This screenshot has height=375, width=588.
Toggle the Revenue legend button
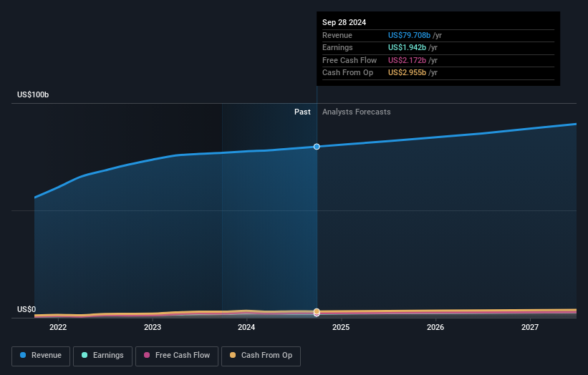[41, 356]
